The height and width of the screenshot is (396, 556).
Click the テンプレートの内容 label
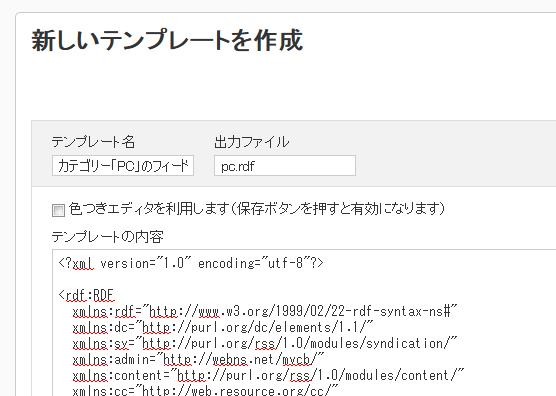pyautogui.click(x=107, y=236)
